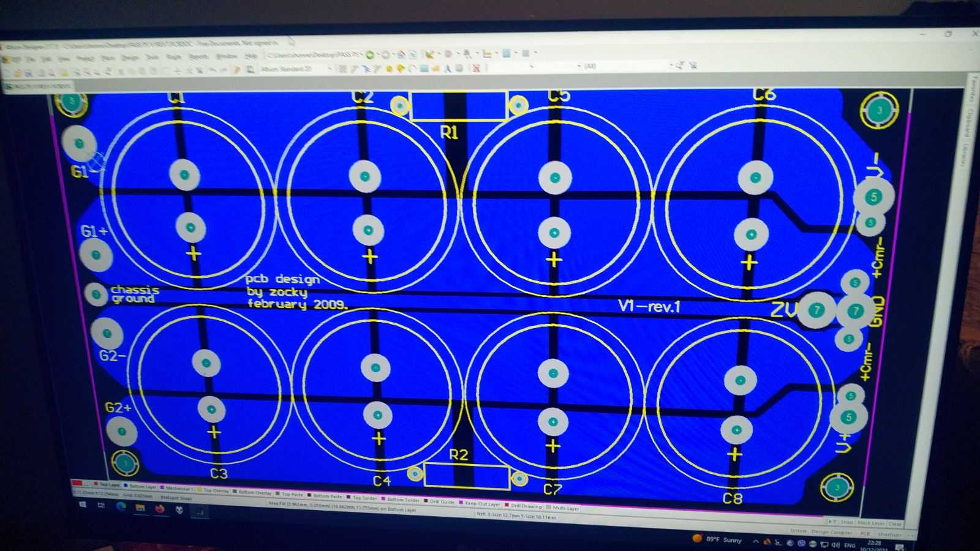
Task: Open the Design Compiler panel button
Action: click(x=832, y=532)
